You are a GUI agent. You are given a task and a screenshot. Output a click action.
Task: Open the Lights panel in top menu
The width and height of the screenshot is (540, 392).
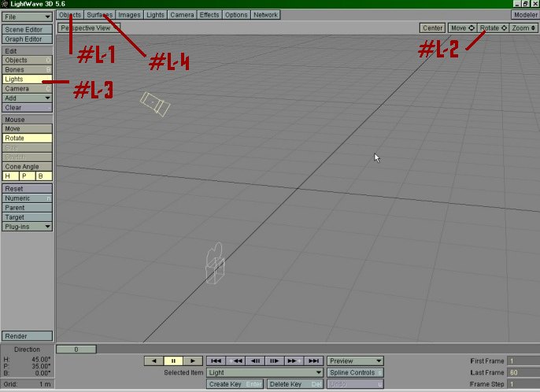point(155,15)
